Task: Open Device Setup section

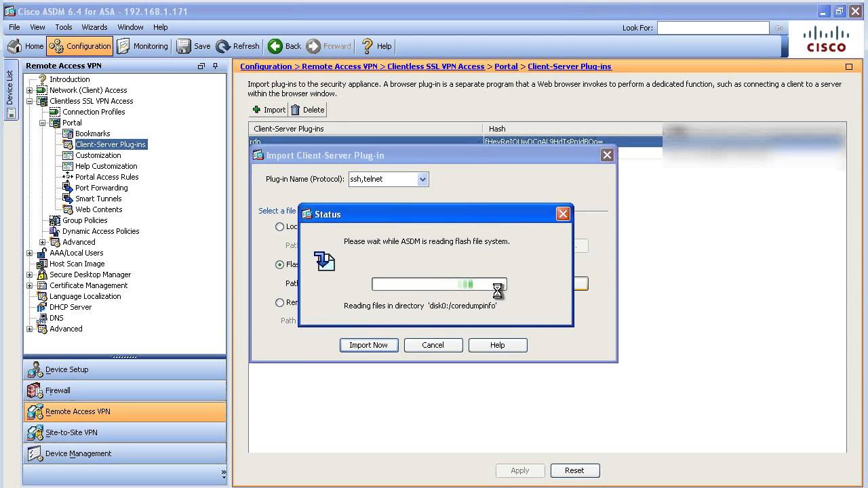Action: point(125,369)
